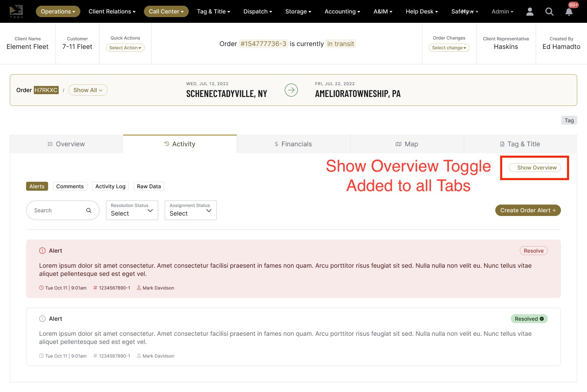Open the Select change order dropdown
The image size is (587, 392).
click(449, 48)
